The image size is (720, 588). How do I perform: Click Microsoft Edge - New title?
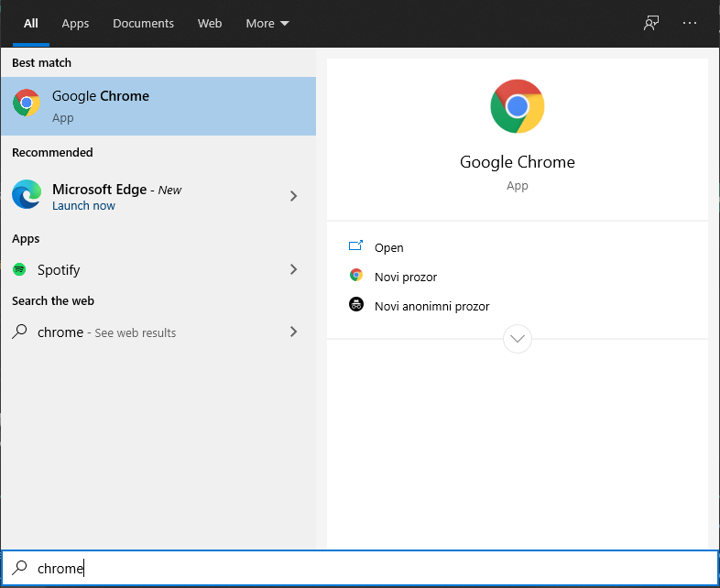[116, 190]
